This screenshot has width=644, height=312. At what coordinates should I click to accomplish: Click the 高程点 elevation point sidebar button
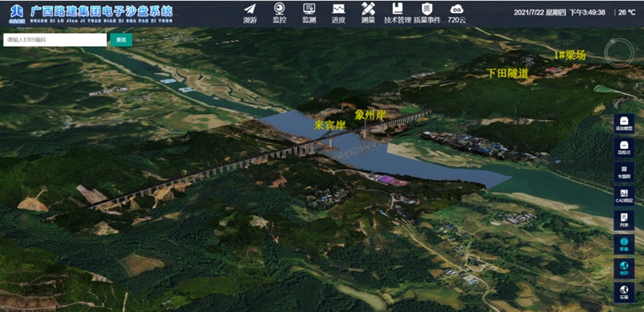click(x=624, y=148)
